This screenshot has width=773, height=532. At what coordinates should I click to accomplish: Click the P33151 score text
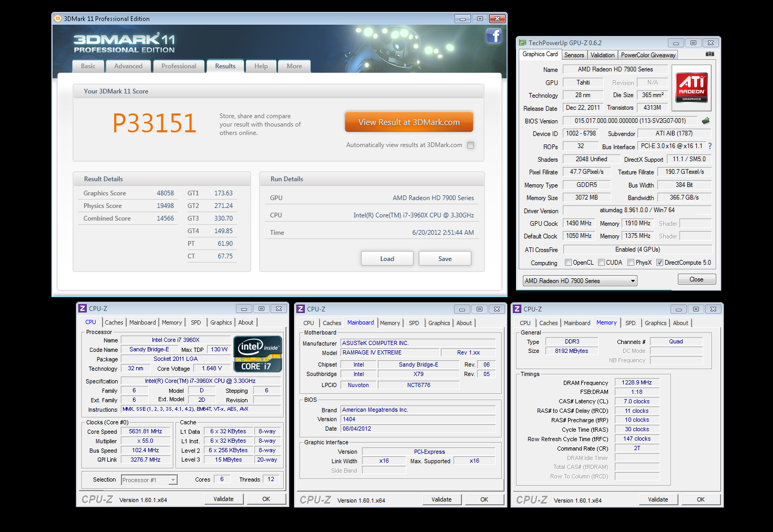pyautogui.click(x=154, y=123)
